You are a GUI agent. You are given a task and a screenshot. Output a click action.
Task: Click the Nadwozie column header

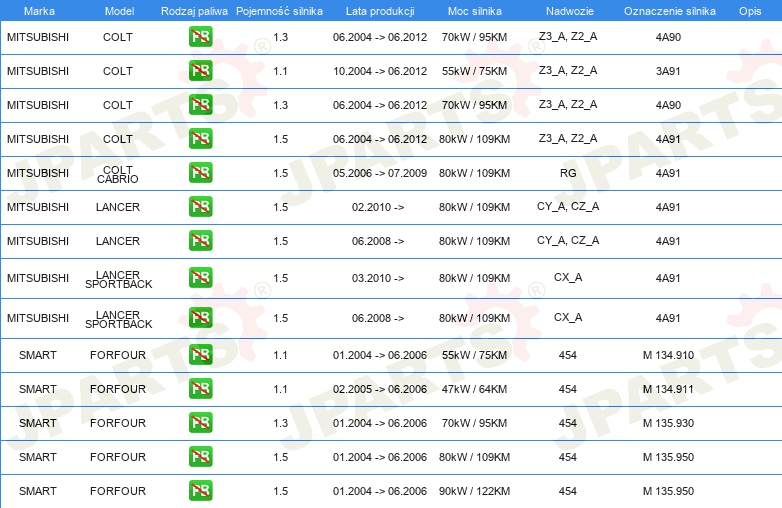570,11
